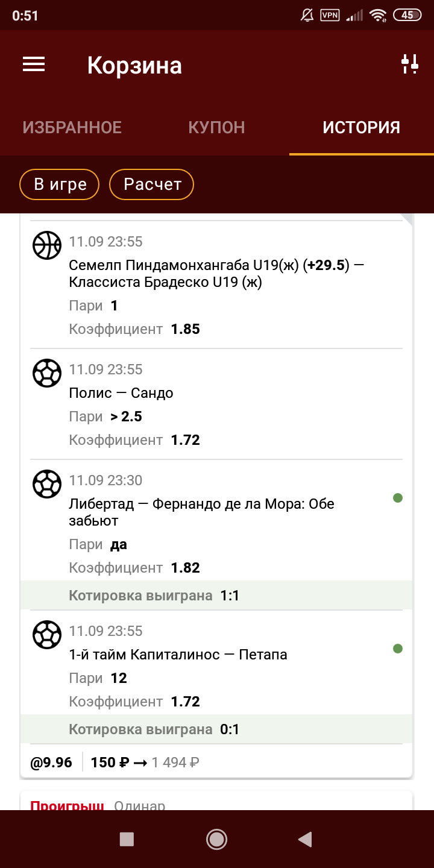Switch to the Избранное tab
The width and height of the screenshot is (434, 868).
click(72, 128)
